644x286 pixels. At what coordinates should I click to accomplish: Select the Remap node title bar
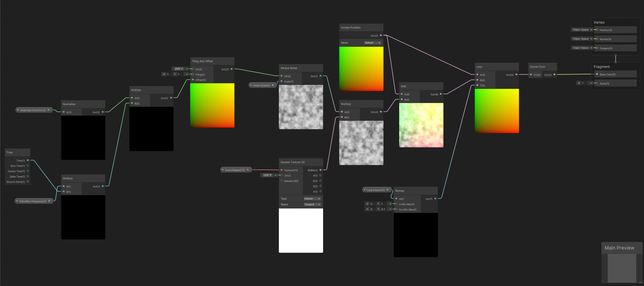tap(416, 191)
